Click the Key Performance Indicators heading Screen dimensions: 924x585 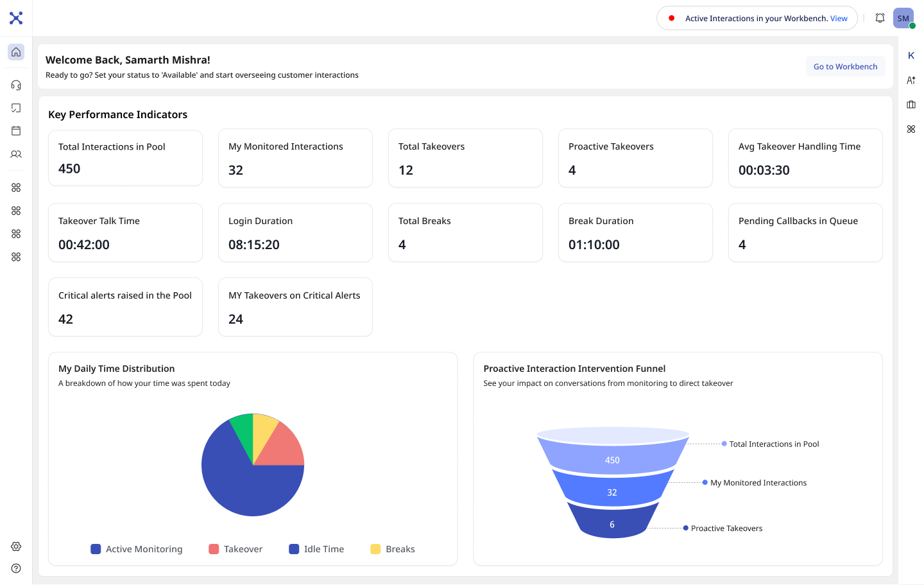coord(118,114)
